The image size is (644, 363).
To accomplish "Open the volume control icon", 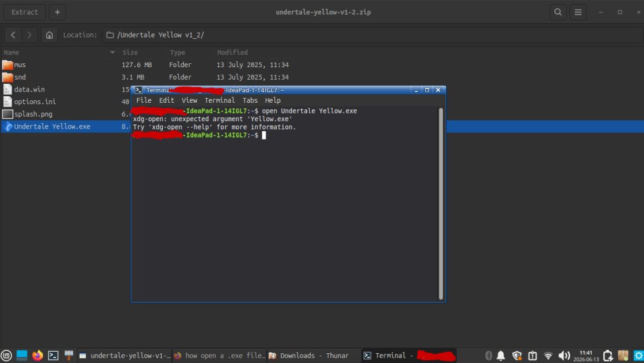I will [x=564, y=356].
